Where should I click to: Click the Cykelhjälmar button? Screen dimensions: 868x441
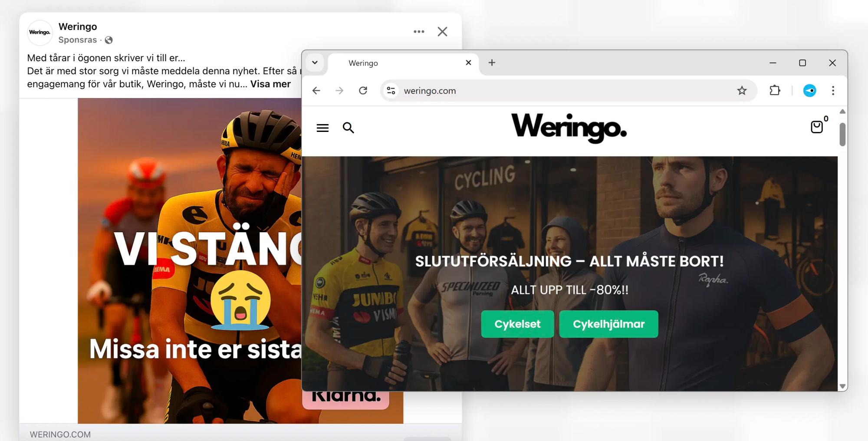(608, 324)
